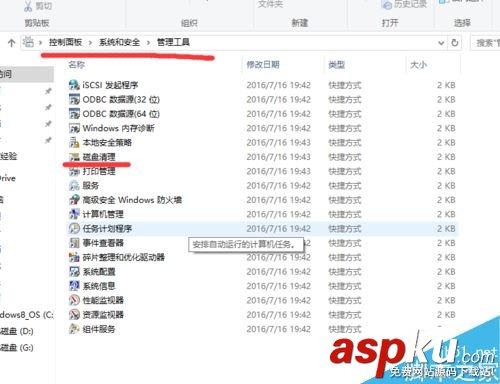Click the 2016/7/16 19:43 date of 磁盘清理
The height and width of the screenshot is (384, 500).
point(278,157)
